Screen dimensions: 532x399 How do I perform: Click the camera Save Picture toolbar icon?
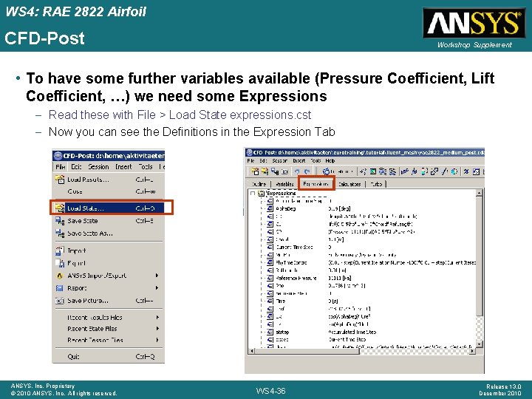pos(285,171)
